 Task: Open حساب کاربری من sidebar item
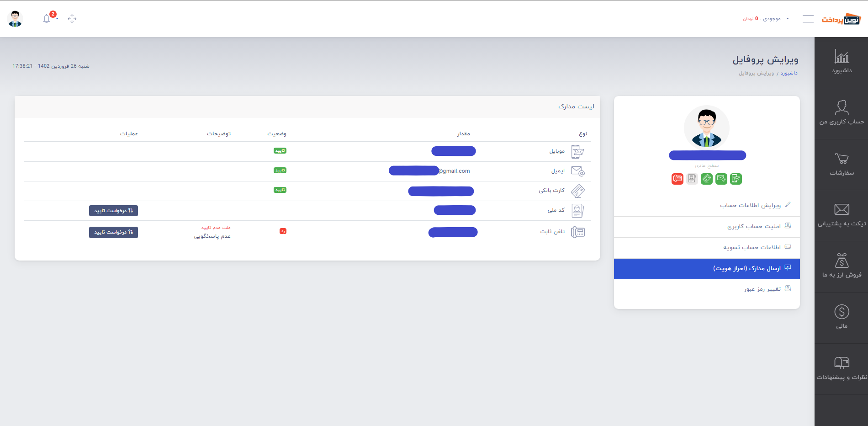842,113
